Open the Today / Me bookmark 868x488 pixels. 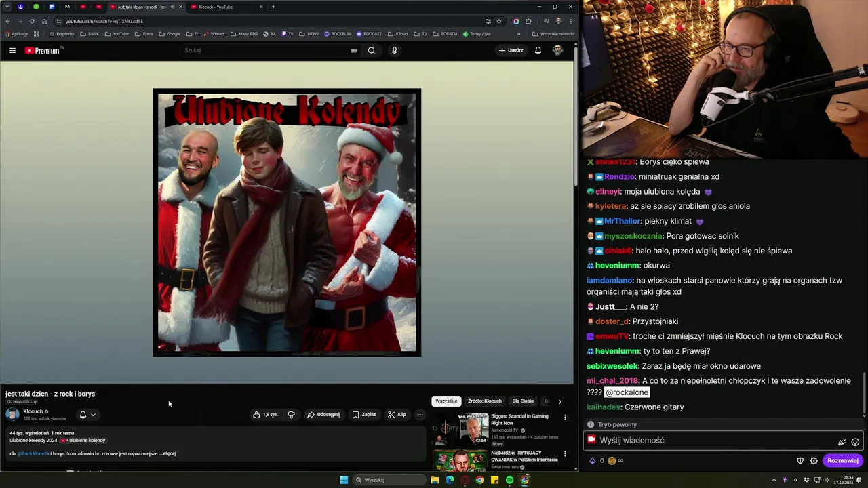pyautogui.click(x=477, y=33)
